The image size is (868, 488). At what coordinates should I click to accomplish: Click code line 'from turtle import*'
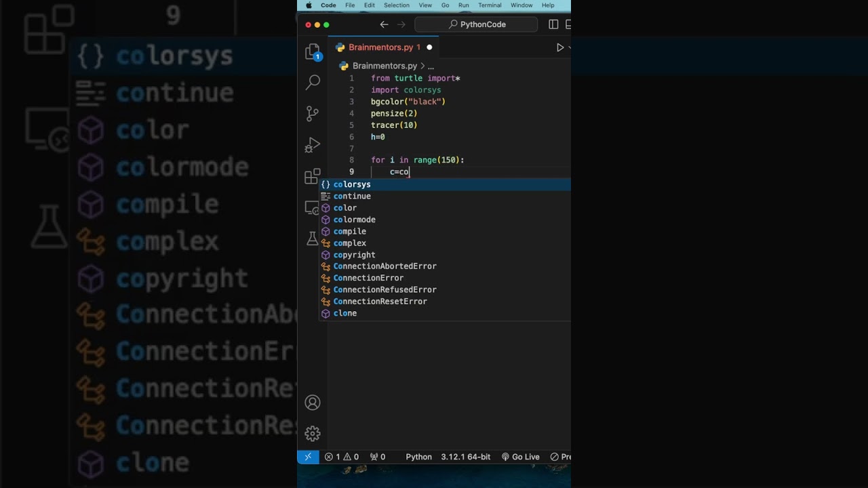click(x=416, y=78)
